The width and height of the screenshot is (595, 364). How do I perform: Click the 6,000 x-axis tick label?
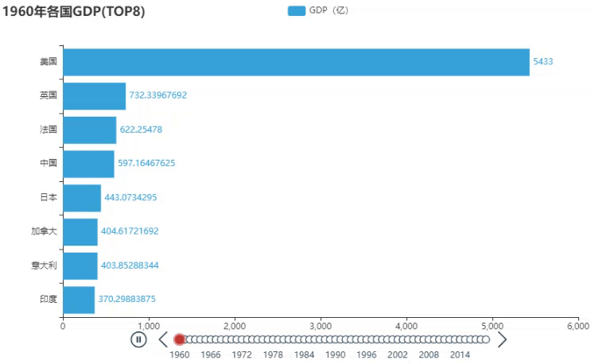tap(578, 326)
